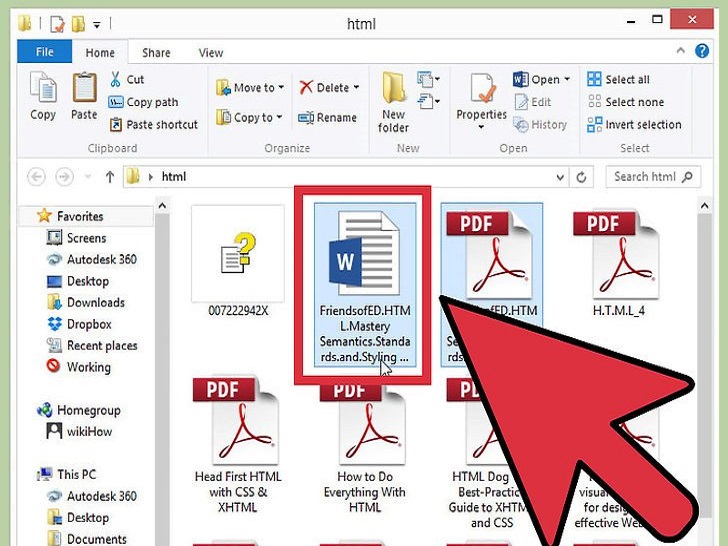728x546 pixels.
Task: Open the Copy to dropdown
Action: [x=249, y=117]
